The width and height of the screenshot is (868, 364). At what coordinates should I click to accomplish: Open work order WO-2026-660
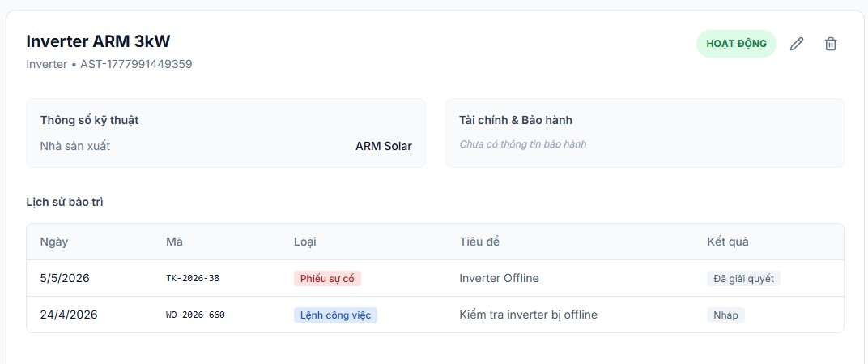pyautogui.click(x=195, y=315)
